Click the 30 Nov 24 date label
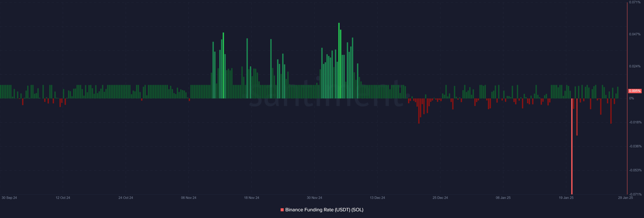This screenshot has height=218, width=644. 314,198
